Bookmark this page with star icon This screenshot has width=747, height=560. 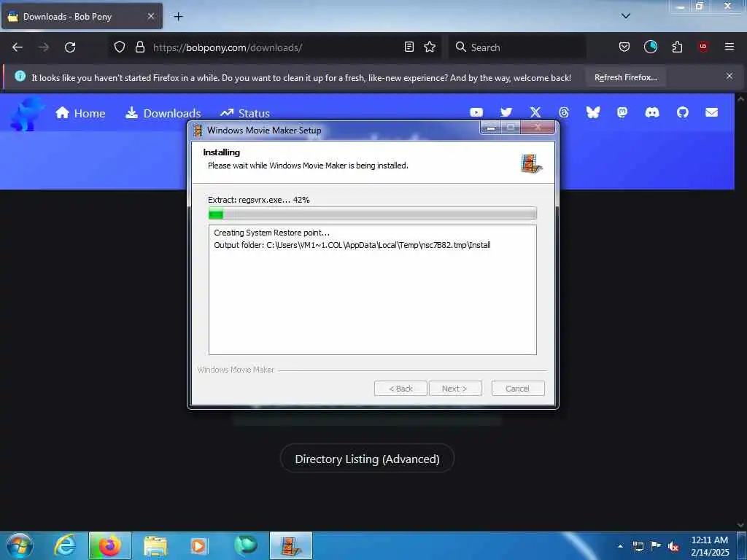pos(430,47)
